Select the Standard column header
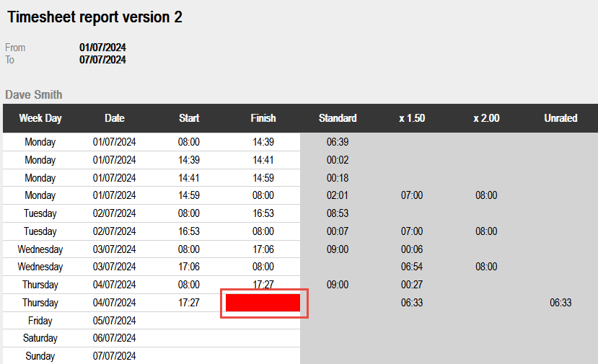The height and width of the screenshot is (364, 598). 338,118
